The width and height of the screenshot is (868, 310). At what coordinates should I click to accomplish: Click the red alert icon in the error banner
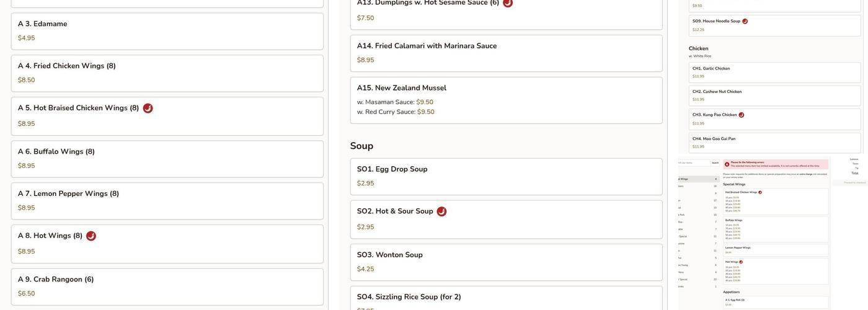coord(727,164)
